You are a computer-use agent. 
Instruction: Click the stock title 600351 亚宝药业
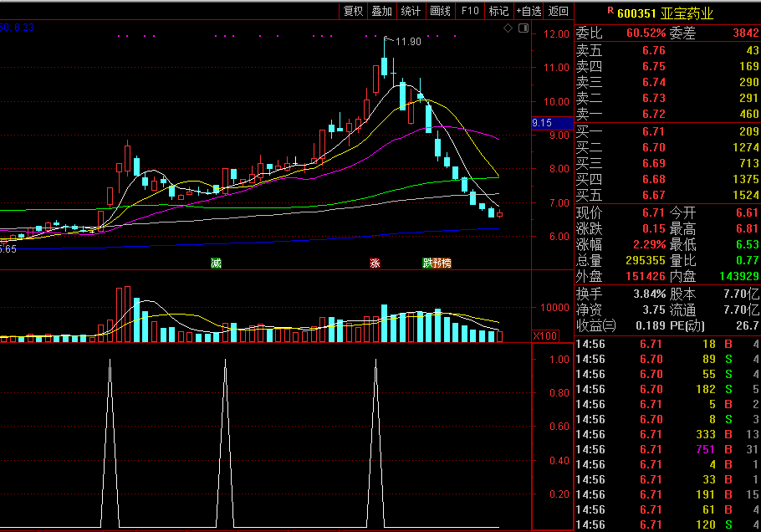(x=665, y=13)
